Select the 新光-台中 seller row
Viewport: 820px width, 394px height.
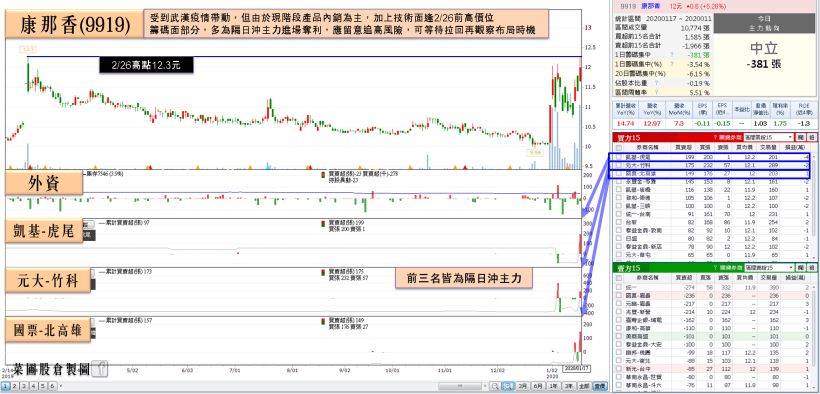[x=712, y=369]
